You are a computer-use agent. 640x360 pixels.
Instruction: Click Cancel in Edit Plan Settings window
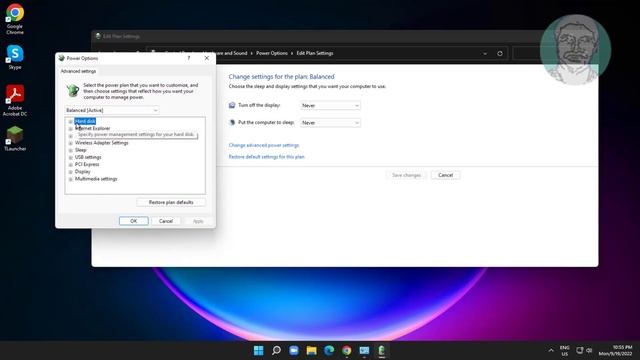coord(445,175)
